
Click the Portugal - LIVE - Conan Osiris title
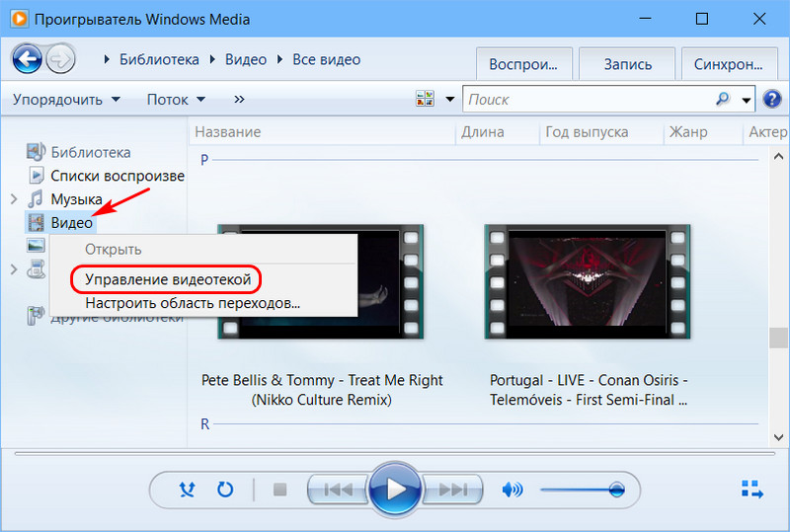(x=589, y=390)
